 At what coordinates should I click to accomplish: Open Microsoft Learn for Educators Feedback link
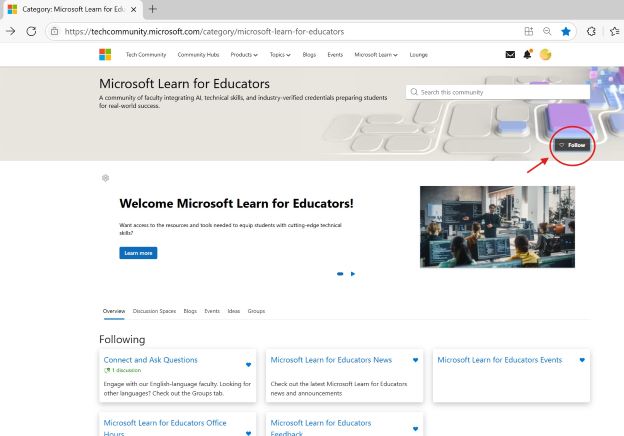pos(321,427)
